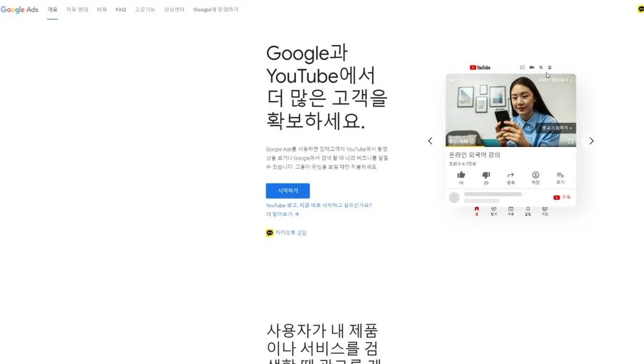Image resolution: width=644 pixels, height=364 pixels.
Task: Show next carousel slide with right chevron
Action: (x=592, y=141)
